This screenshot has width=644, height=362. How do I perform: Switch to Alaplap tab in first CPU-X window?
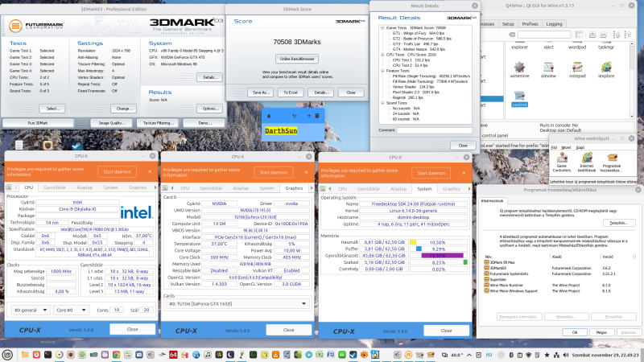tap(85, 187)
